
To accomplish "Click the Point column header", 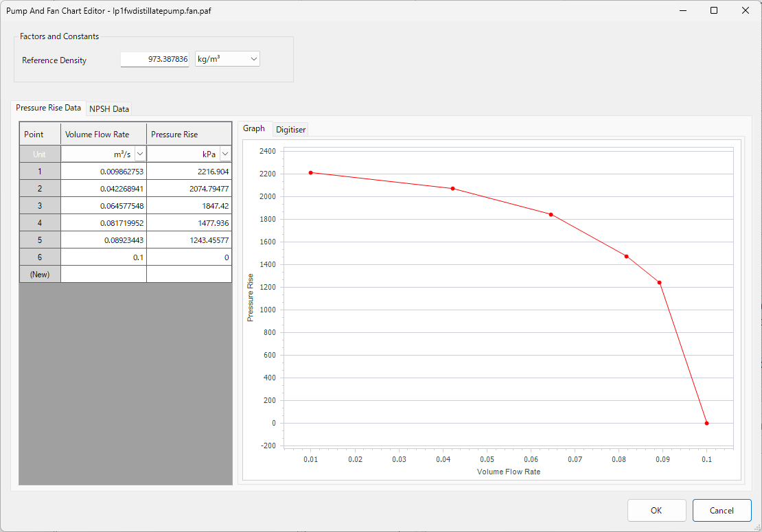I will pos(40,134).
